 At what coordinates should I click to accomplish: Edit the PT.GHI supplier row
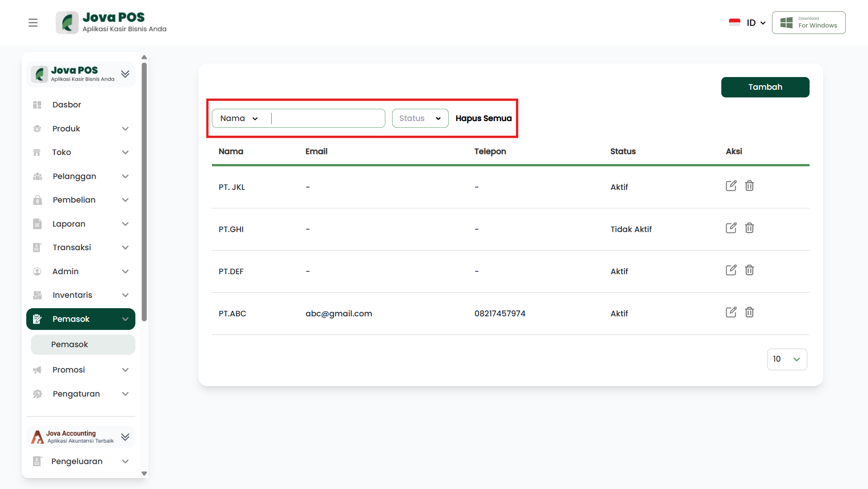point(731,228)
